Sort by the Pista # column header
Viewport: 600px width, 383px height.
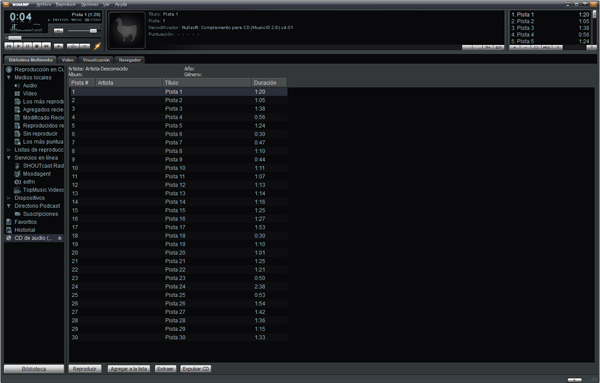tap(82, 83)
